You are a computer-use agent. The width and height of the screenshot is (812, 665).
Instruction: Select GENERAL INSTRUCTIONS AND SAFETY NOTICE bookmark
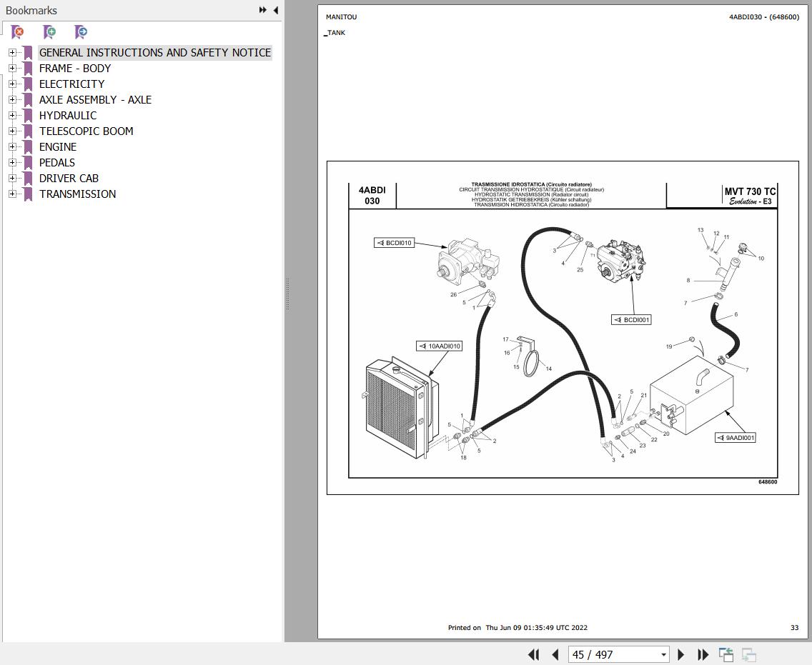[x=155, y=52]
